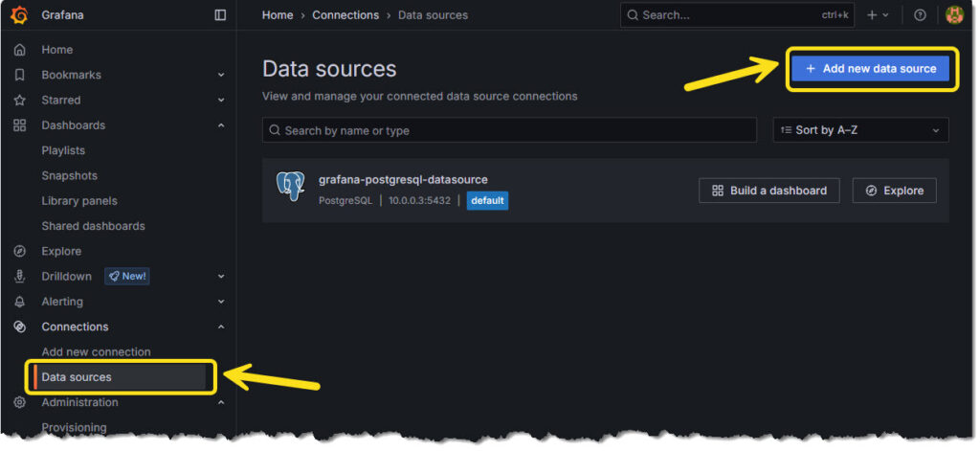Click the search magnifier icon in top bar
Viewport: 980px width, 451px height.
click(634, 15)
